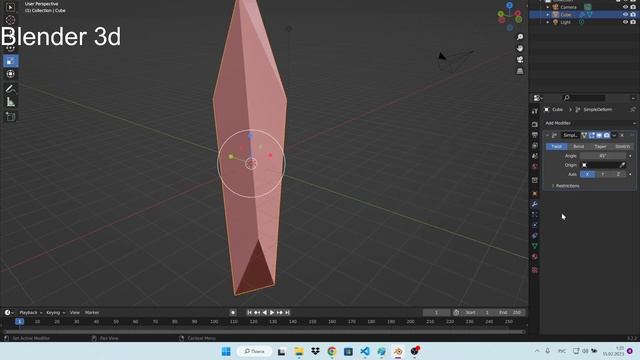Open the Add Modifier dropdown
This screenshot has height=360, width=640.
pyautogui.click(x=590, y=123)
